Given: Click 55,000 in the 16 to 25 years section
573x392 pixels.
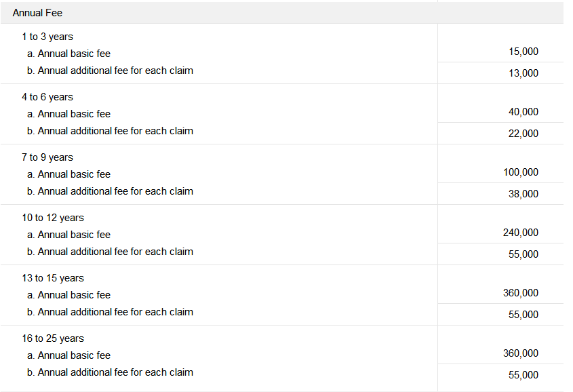Looking at the screenshot, I should [x=523, y=375].
